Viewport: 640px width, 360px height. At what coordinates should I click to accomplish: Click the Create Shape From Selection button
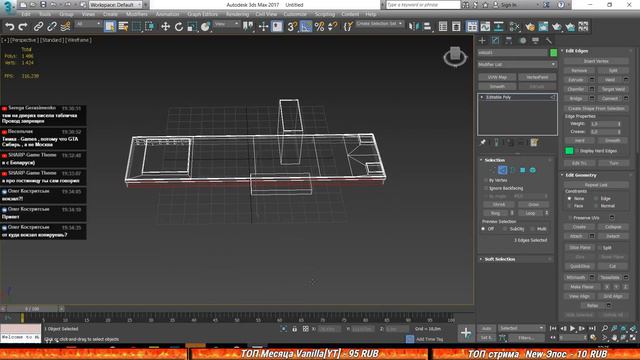[596, 109]
